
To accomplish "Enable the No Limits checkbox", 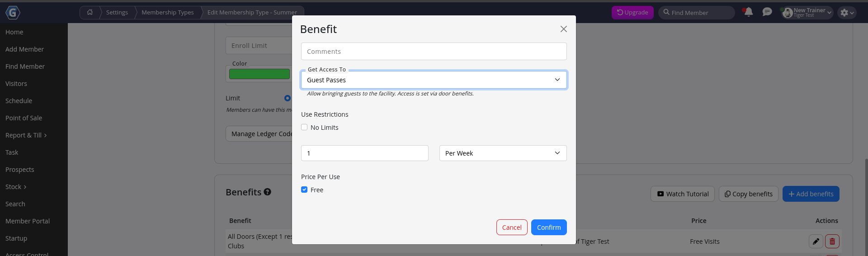I will coord(304,128).
